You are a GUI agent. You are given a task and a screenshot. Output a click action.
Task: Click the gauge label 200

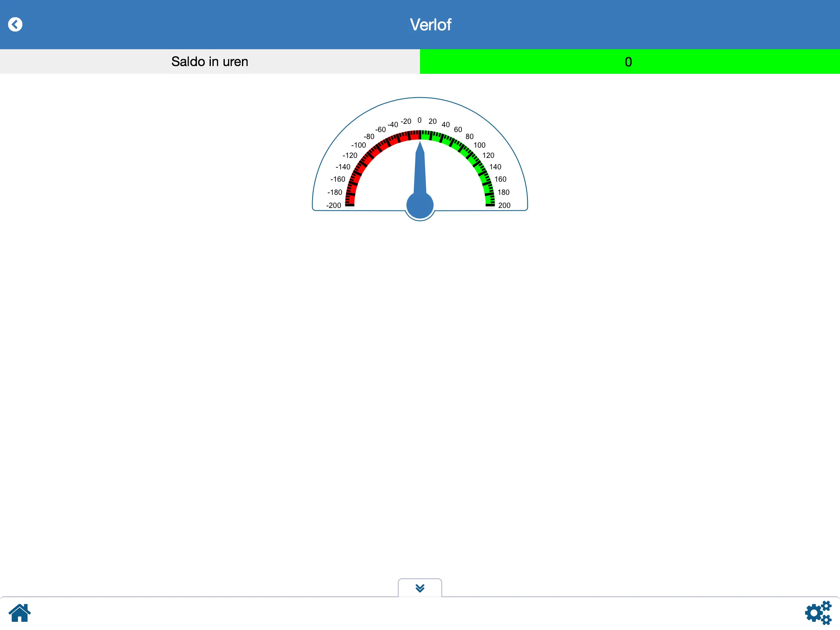[x=504, y=205]
